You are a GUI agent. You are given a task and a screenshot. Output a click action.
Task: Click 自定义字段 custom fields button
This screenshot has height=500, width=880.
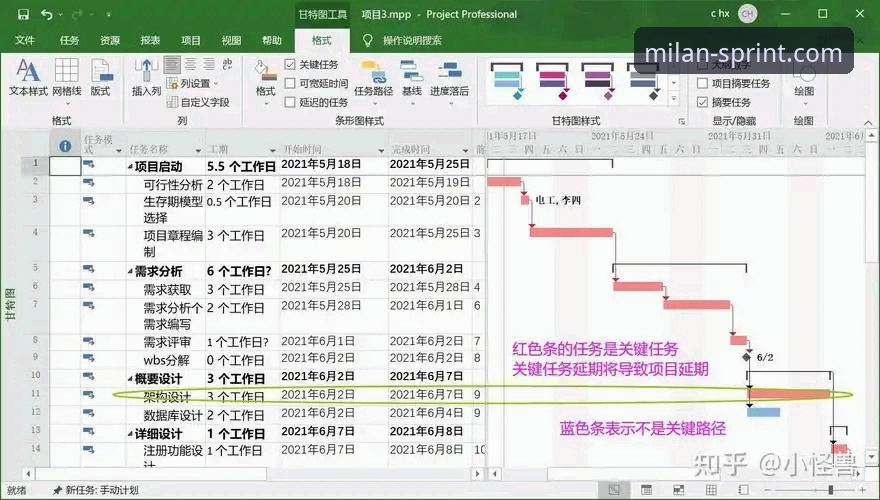coord(199,102)
